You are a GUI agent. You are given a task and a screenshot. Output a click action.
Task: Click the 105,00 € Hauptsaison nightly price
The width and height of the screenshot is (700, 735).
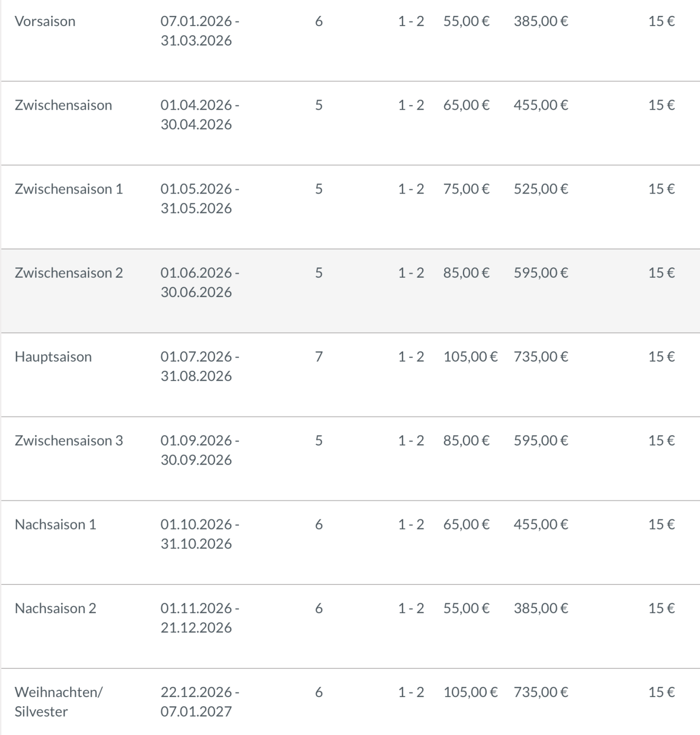[470, 357]
